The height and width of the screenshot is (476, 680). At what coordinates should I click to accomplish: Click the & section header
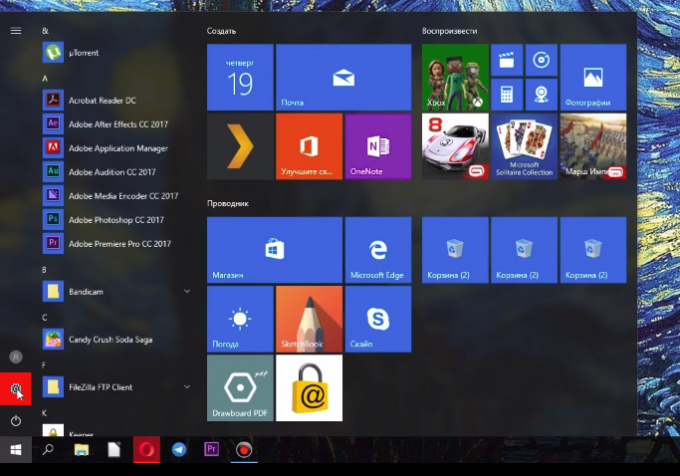45,31
